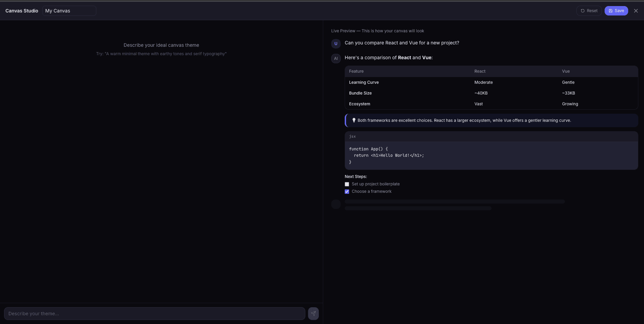
Task: Reset the canvas theme
Action: point(589,11)
